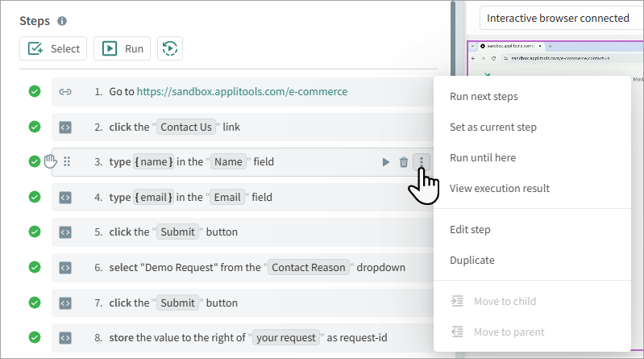Click green checkmark status for step 5

click(x=35, y=232)
